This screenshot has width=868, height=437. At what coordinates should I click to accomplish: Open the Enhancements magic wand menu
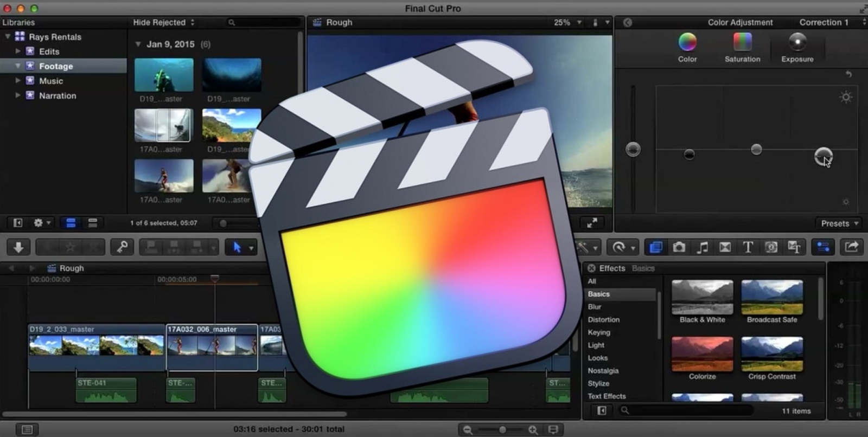586,247
